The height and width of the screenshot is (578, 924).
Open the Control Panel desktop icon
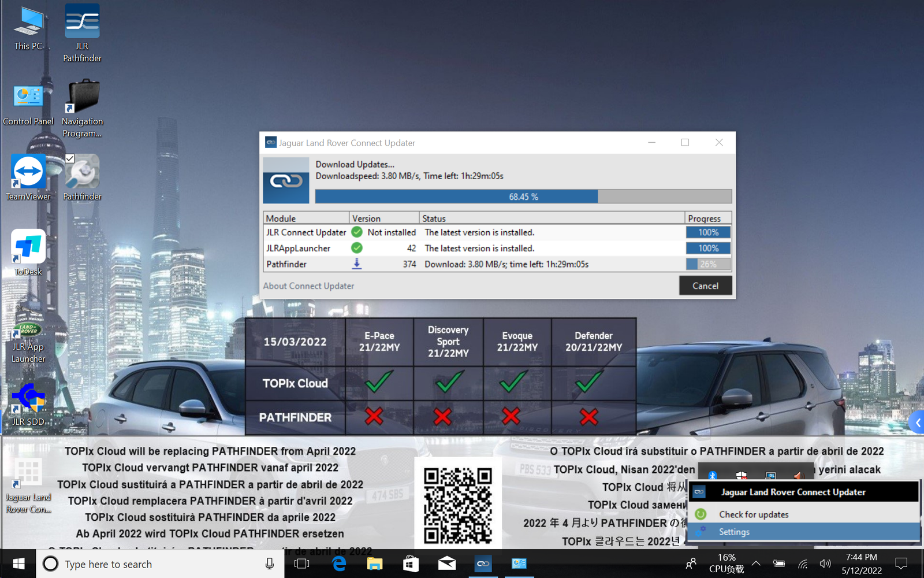tap(28, 104)
